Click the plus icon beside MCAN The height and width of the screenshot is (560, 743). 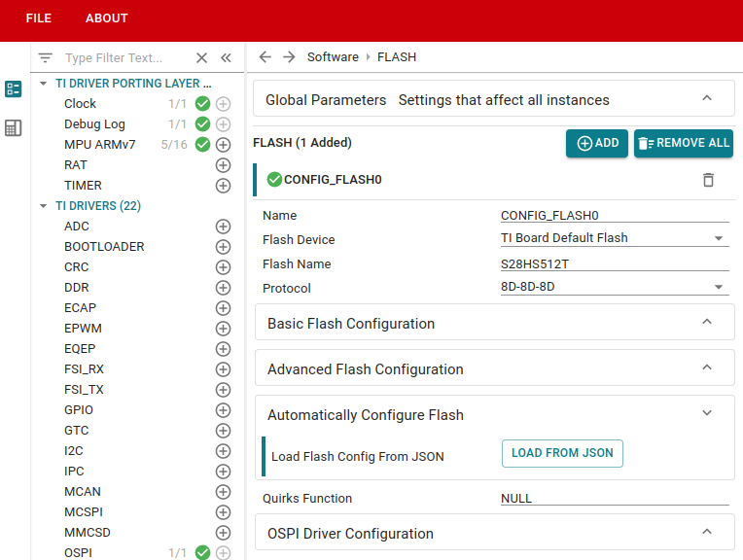coord(223,492)
